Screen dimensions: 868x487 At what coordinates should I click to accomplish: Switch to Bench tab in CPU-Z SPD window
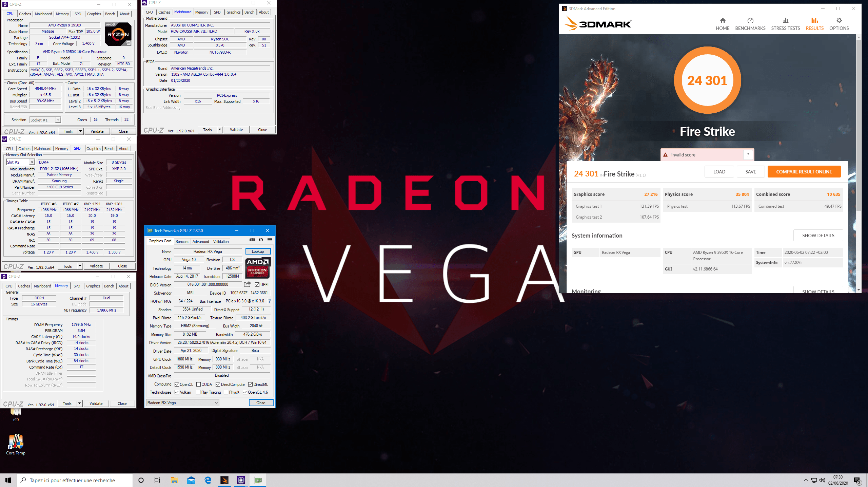coord(109,149)
